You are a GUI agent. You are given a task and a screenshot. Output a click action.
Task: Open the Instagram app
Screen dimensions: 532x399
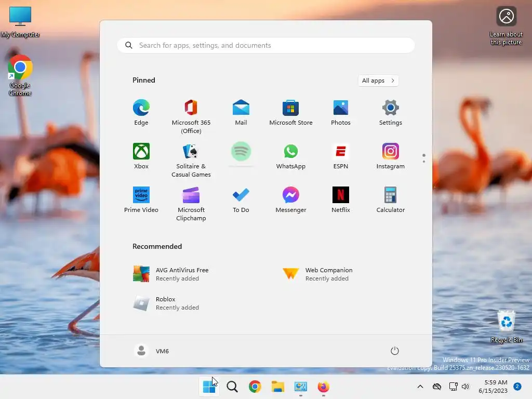point(391,156)
